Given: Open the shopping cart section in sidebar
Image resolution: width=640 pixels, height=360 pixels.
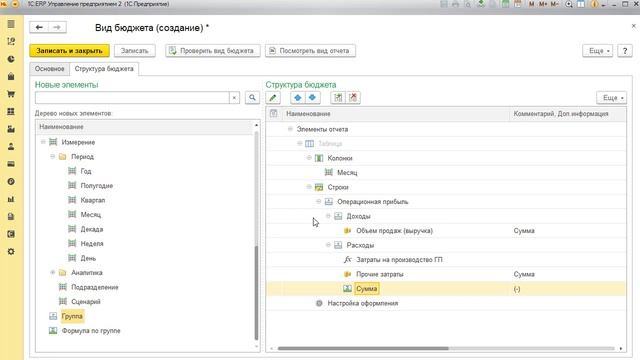Looking at the screenshot, I should [x=11, y=94].
